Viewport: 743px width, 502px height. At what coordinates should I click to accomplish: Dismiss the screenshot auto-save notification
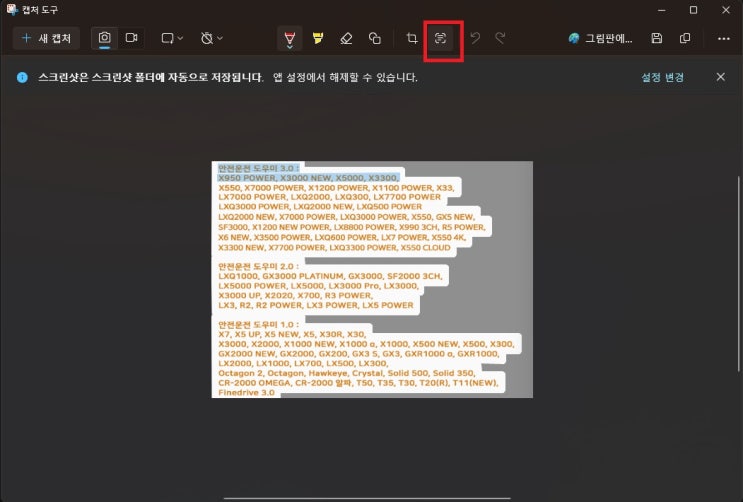(x=721, y=77)
